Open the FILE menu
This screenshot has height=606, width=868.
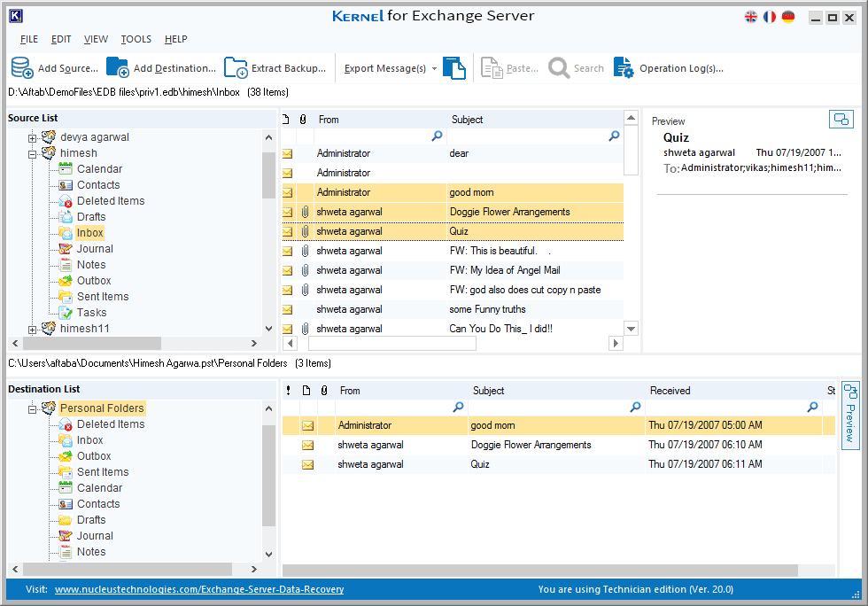pos(29,39)
